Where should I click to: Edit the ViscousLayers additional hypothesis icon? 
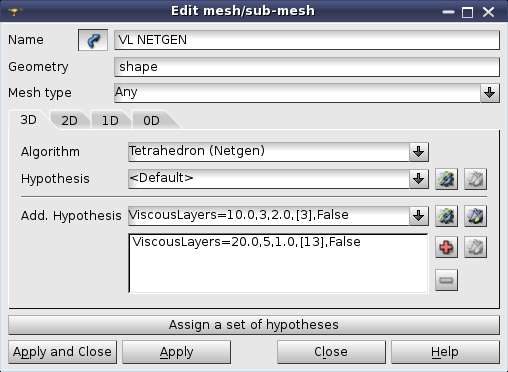pyautogui.click(x=475, y=216)
